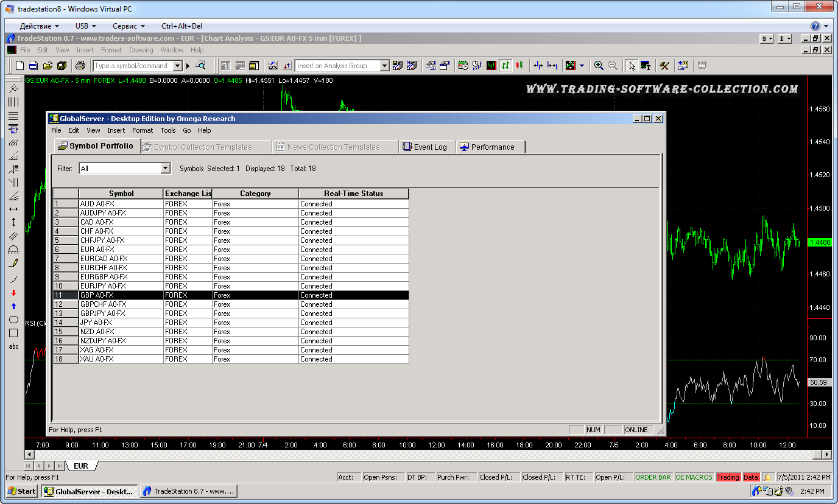Image resolution: width=838 pixels, height=504 pixels.
Task: Open the symbol/command box dropdown arrow
Action: (x=178, y=66)
